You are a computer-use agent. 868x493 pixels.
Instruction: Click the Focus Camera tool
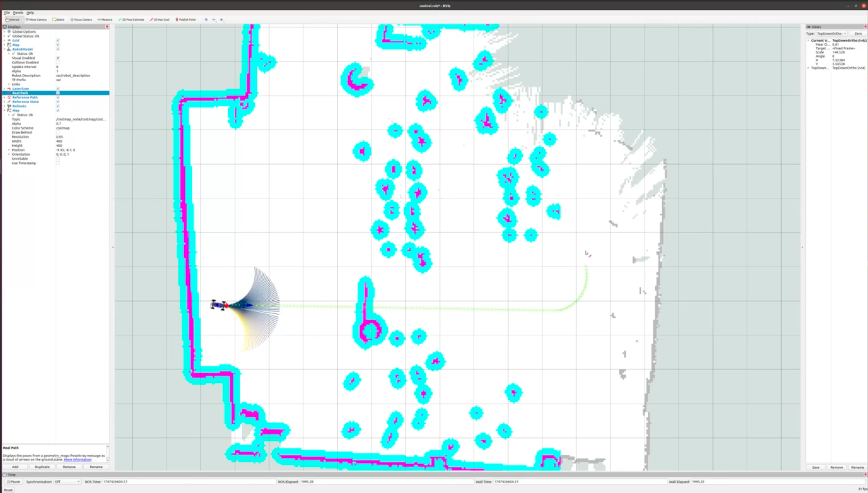coord(81,19)
